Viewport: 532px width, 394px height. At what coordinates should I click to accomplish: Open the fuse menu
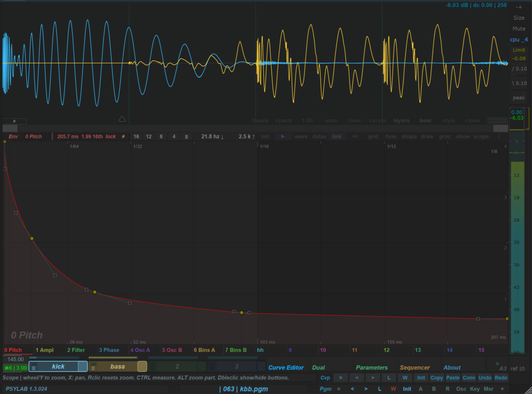pyautogui.click(x=391, y=137)
